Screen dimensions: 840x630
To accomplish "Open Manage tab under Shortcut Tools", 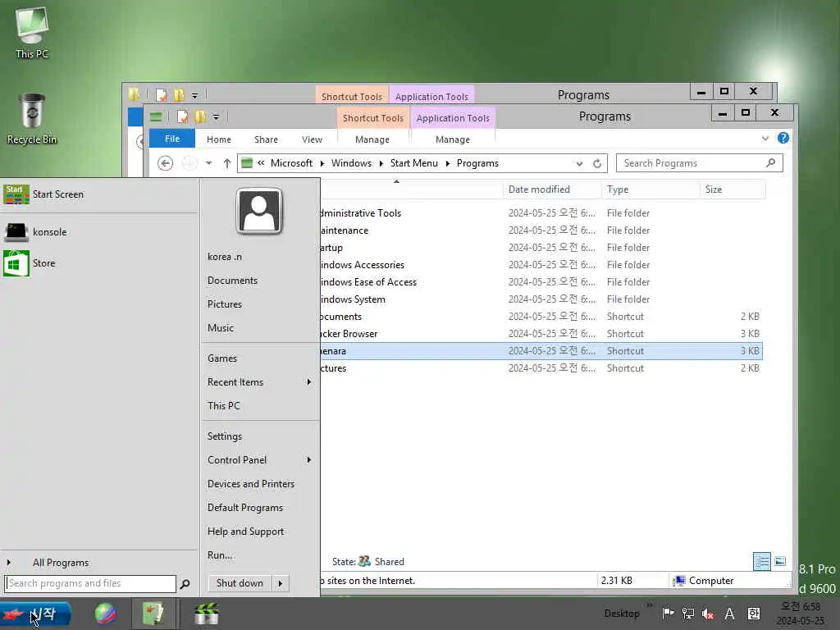I will coord(372,139).
